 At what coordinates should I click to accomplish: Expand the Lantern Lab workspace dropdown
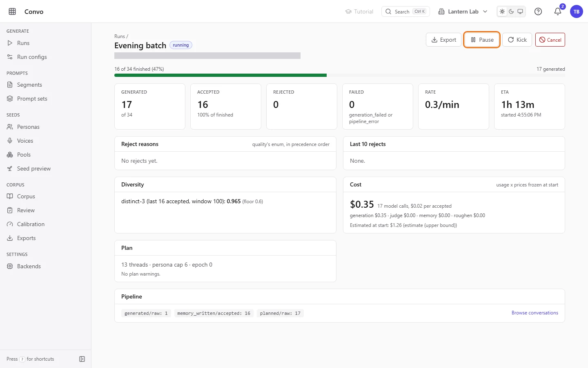click(x=463, y=11)
